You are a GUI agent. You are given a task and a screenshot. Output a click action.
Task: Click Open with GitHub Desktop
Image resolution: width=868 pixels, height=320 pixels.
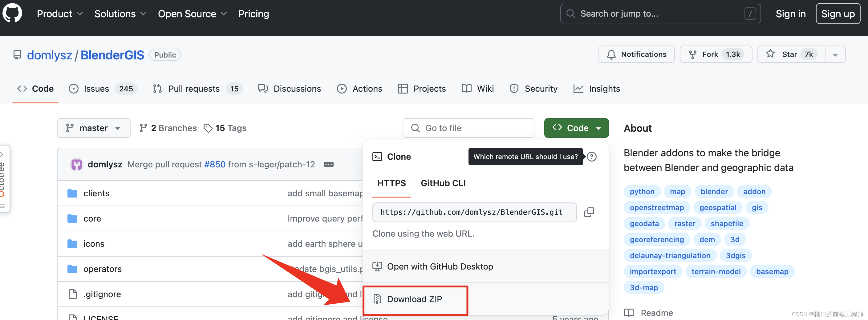click(440, 266)
